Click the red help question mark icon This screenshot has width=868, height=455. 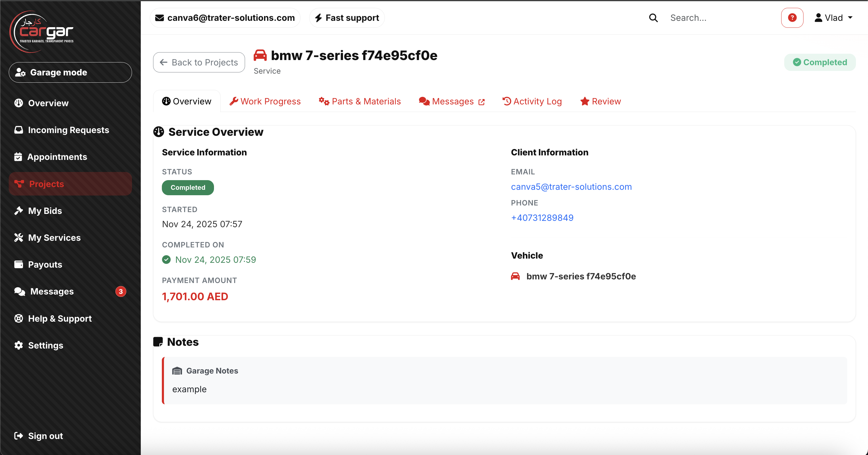pyautogui.click(x=792, y=17)
